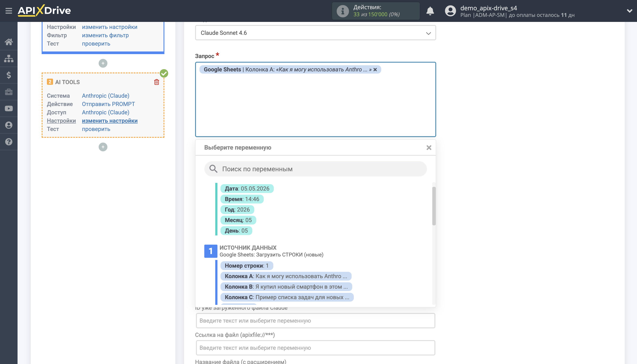Open Anthropic (Claude) system link
Screen dimensions: 637x364
[x=105, y=96]
